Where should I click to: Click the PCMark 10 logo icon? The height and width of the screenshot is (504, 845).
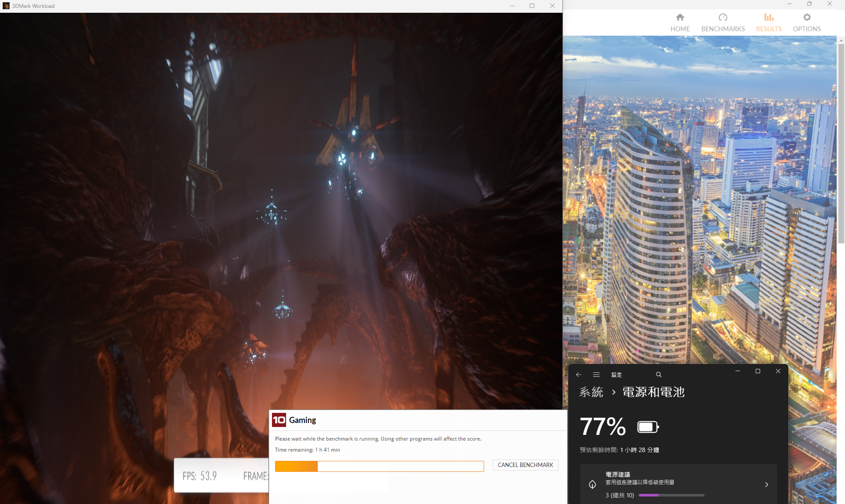(279, 420)
